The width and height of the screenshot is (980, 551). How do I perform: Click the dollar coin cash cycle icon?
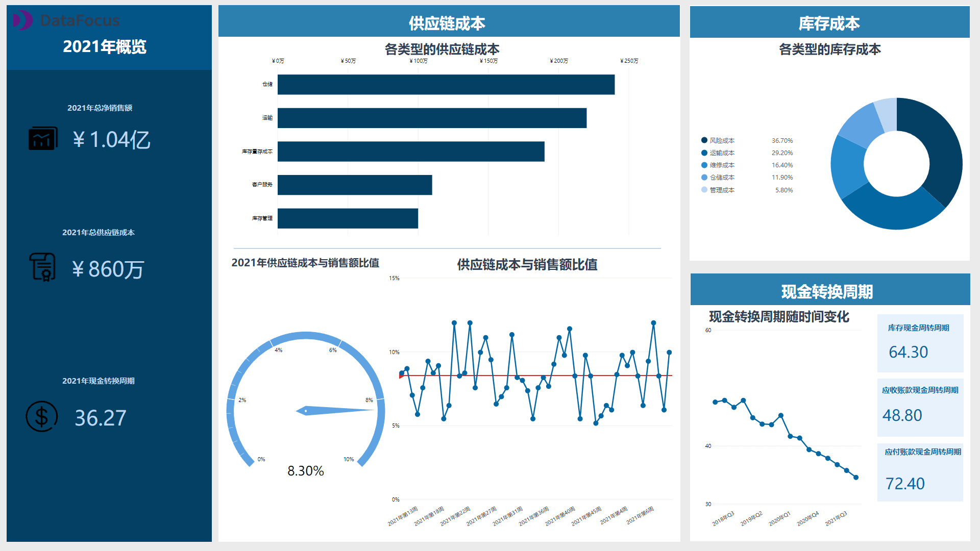pos(42,416)
